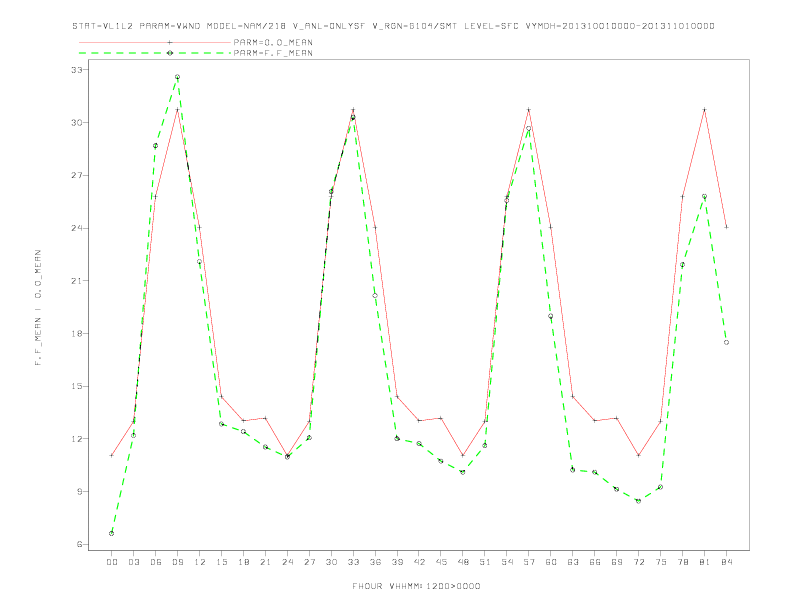Click the y-axis tick label 6
792x612 pixels.
click(x=79, y=544)
